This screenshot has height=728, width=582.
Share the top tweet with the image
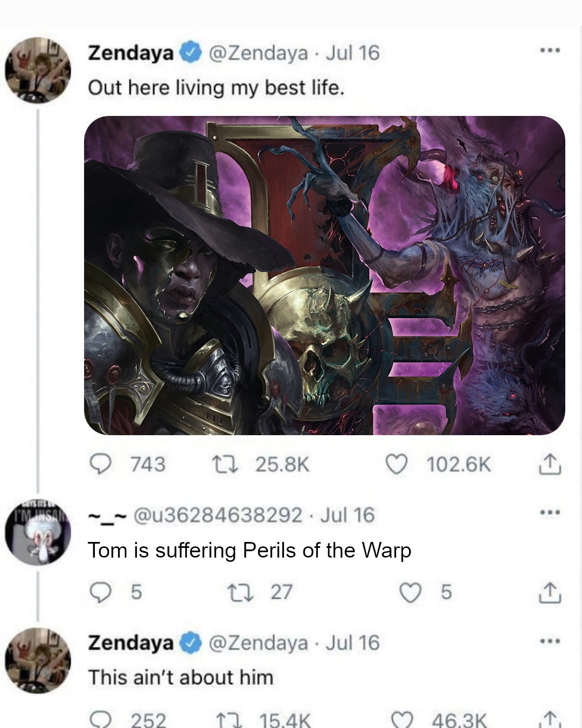[x=550, y=464]
